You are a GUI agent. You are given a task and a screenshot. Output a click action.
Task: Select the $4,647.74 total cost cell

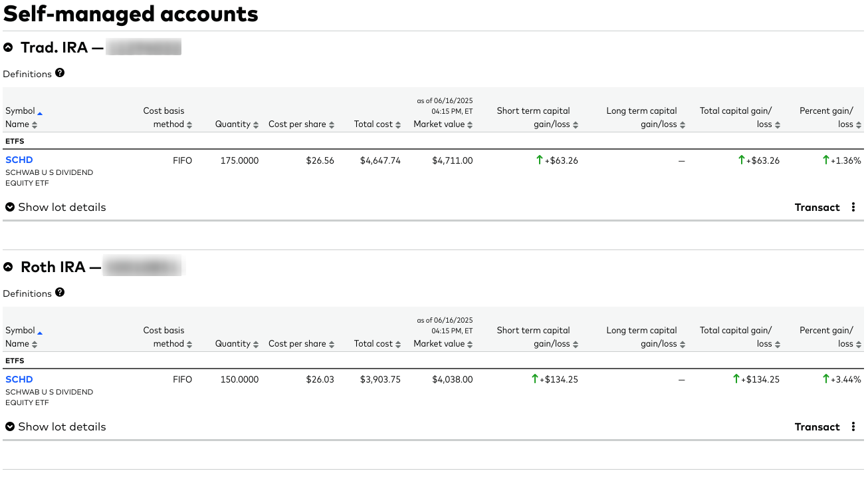pos(380,160)
